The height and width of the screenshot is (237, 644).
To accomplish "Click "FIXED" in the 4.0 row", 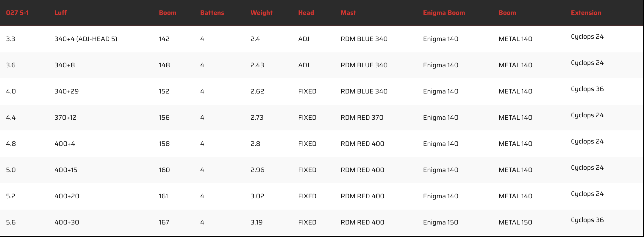I will click(x=307, y=91).
